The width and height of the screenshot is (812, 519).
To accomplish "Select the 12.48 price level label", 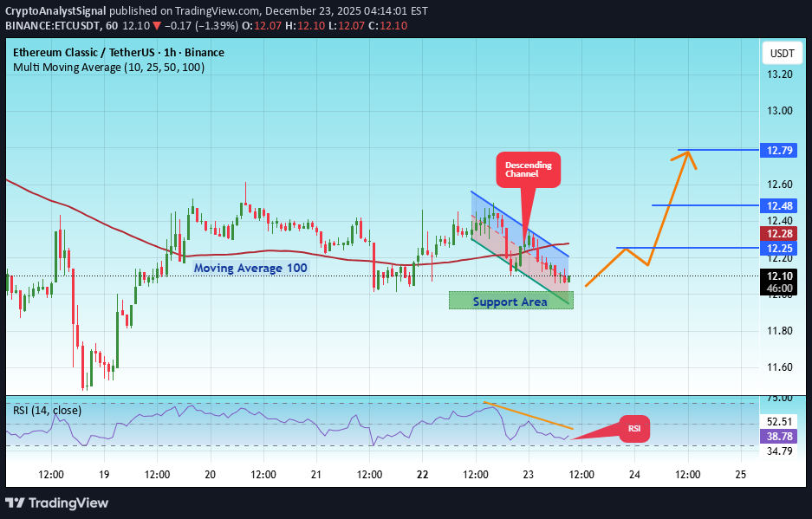I will click(x=780, y=206).
